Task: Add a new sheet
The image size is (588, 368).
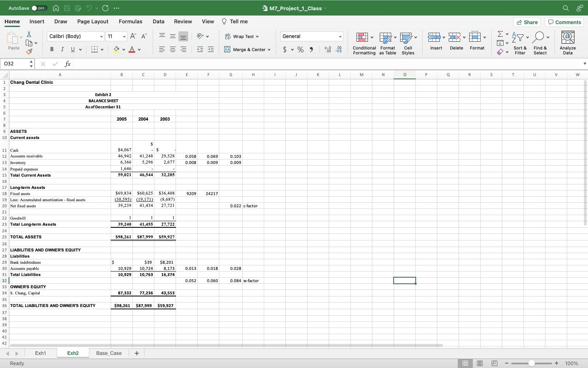Action: click(x=137, y=353)
